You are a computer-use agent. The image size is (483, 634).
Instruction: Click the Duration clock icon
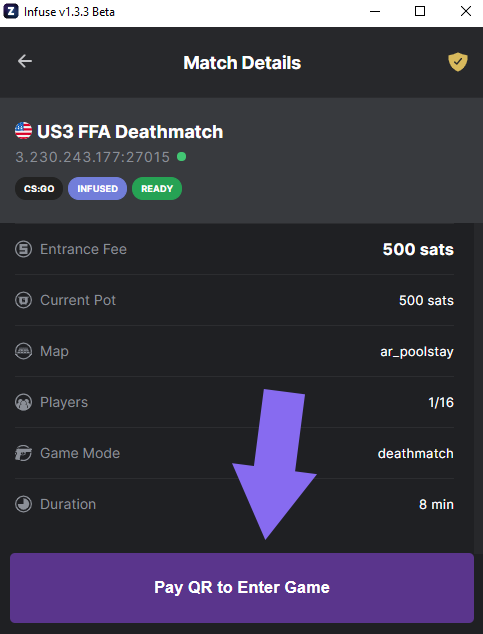[23, 504]
